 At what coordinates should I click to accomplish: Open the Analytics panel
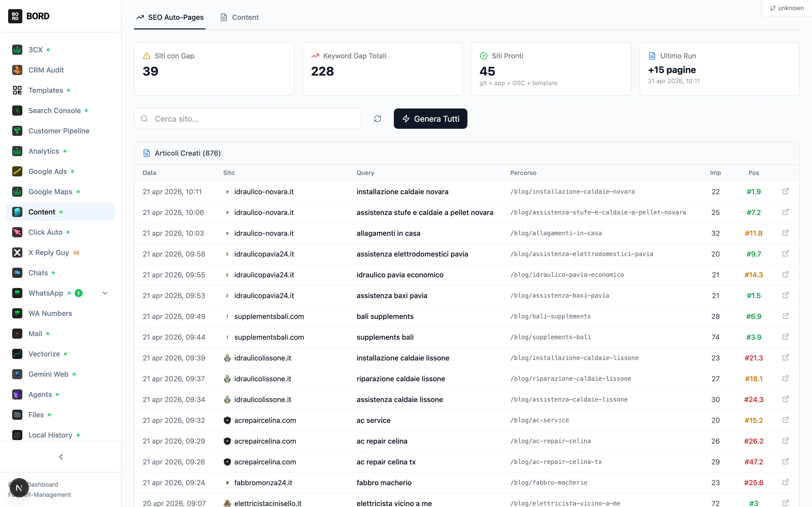(44, 151)
